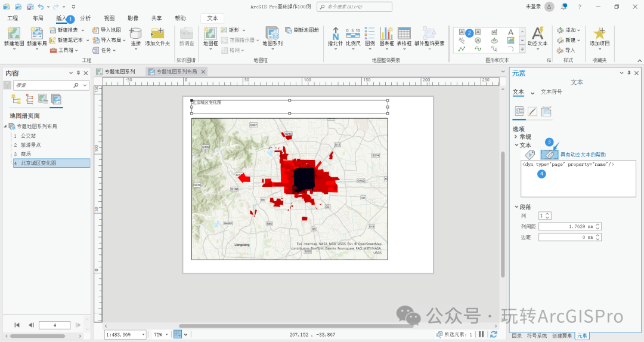Open the 矩形 map frame shape dropdown
This screenshot has width=644, height=342.
pos(243,30)
